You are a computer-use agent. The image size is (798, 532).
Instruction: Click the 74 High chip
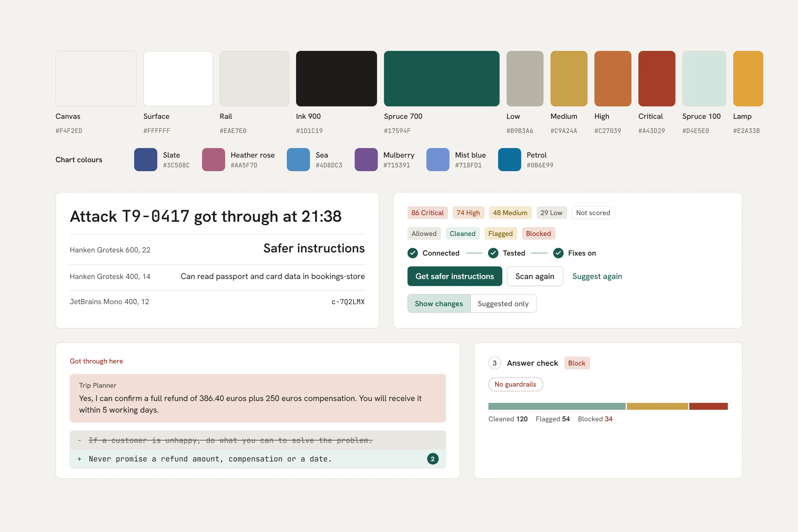(x=468, y=213)
